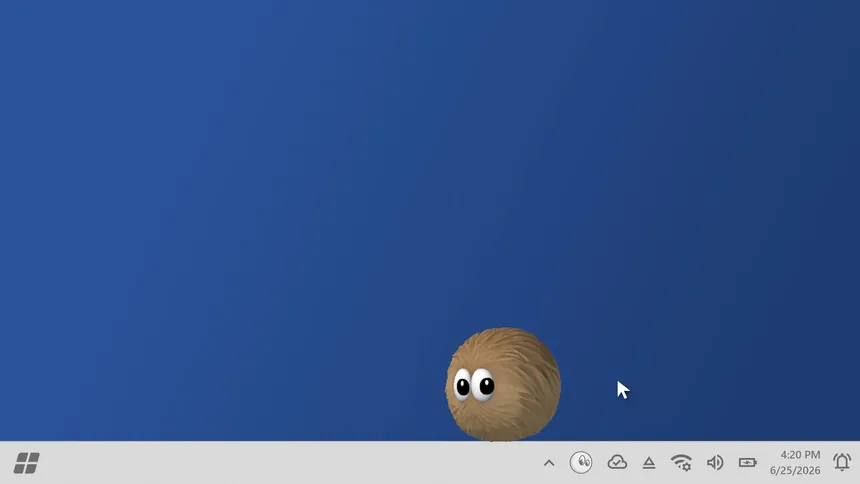Check cloud sync status icon
Image resolution: width=860 pixels, height=484 pixels.
point(617,462)
